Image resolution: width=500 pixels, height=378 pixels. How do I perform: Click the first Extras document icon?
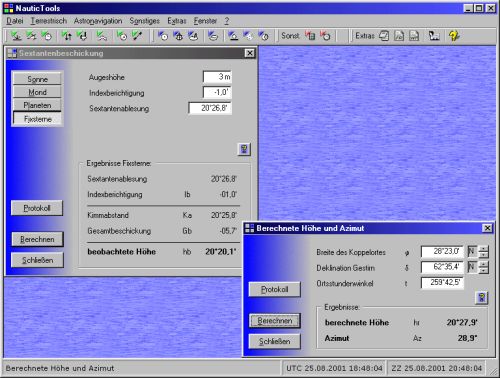click(x=384, y=36)
